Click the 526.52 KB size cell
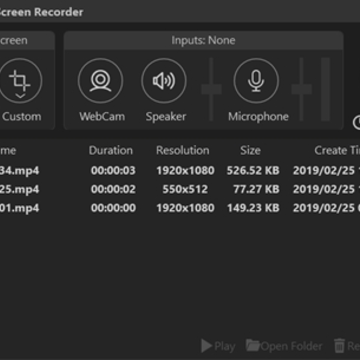 [253, 171]
